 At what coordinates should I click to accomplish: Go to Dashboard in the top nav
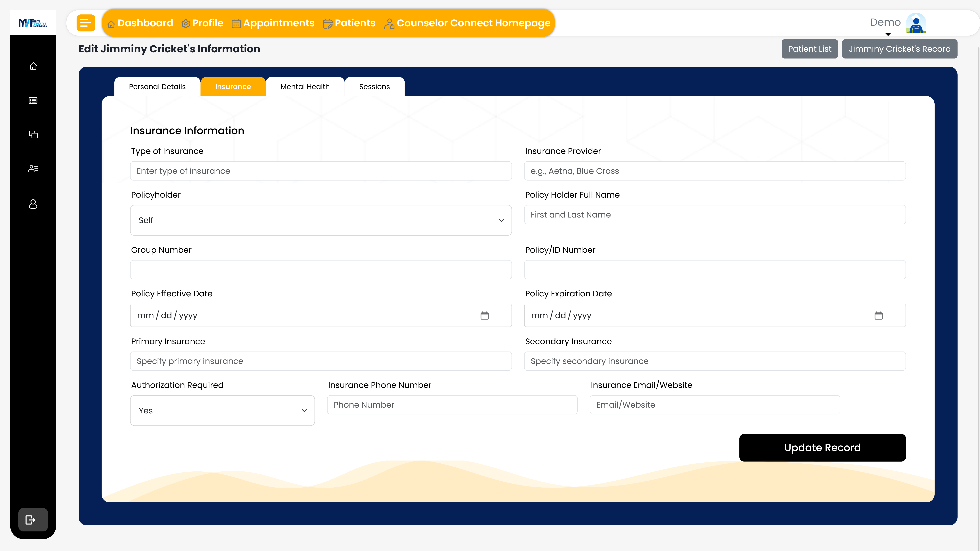[x=140, y=23]
